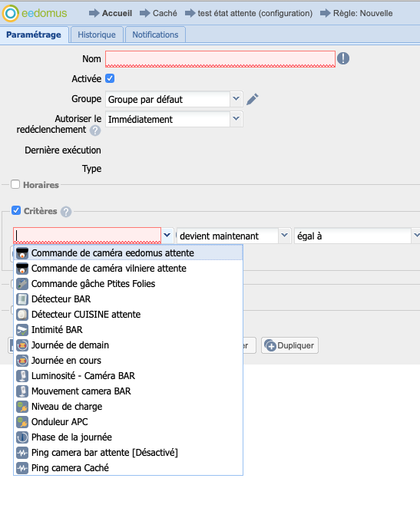Viewport: 420px width, 508px height.
Task: Open the Notifications tab
Action: (x=155, y=35)
